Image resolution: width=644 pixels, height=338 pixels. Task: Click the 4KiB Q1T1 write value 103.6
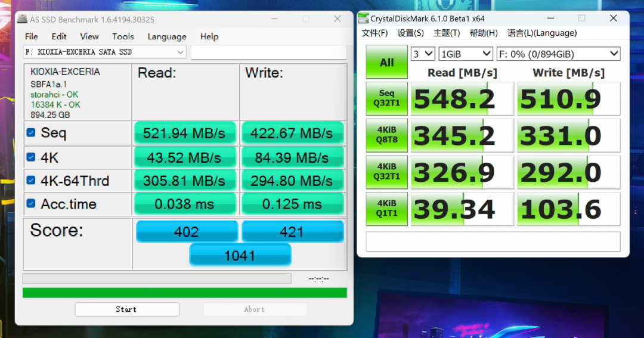tap(568, 209)
